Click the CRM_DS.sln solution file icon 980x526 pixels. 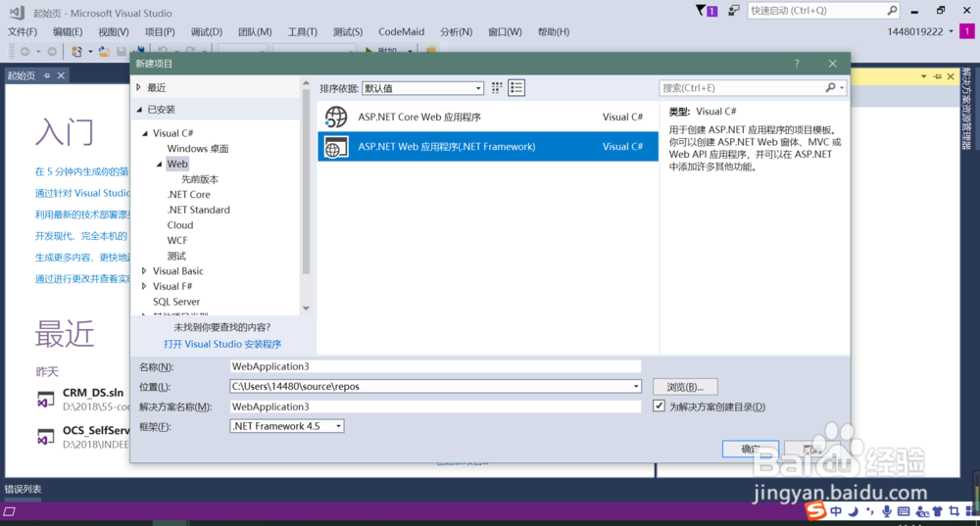tap(45, 400)
